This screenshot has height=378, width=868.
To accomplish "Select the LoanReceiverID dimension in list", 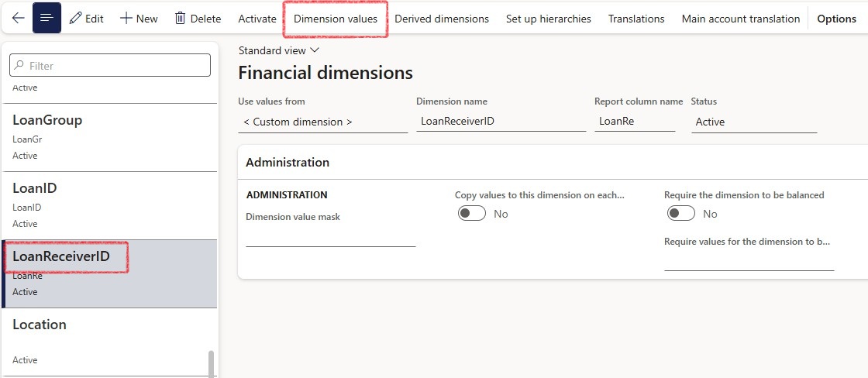I will click(x=109, y=273).
